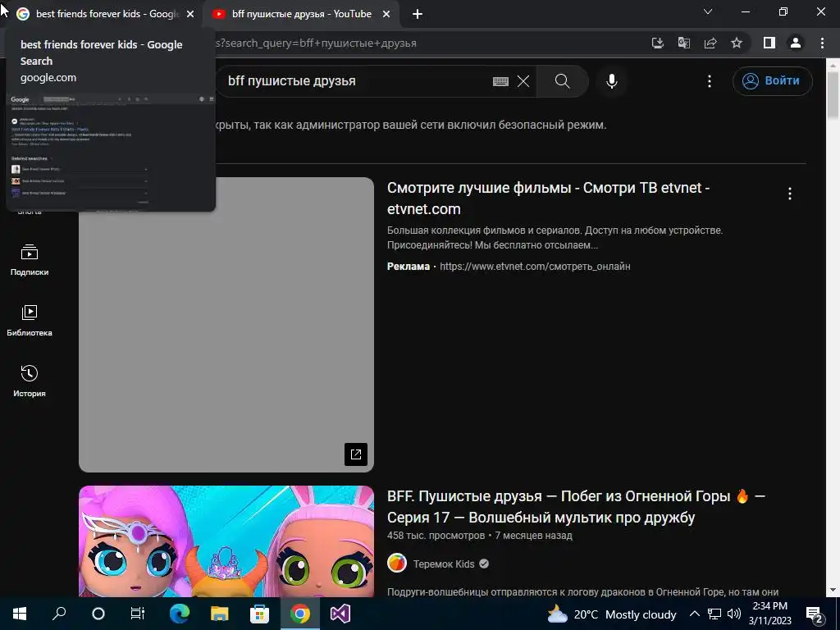Image resolution: width=840 pixels, height=630 pixels.
Task: Open the Windows Start menu
Action: 20,614
